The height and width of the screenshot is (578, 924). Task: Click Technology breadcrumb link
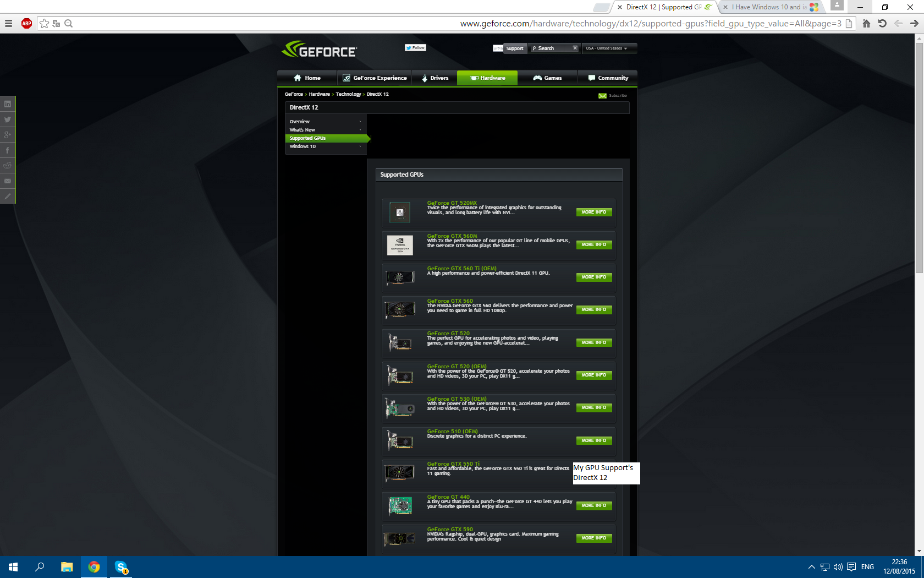pos(348,94)
